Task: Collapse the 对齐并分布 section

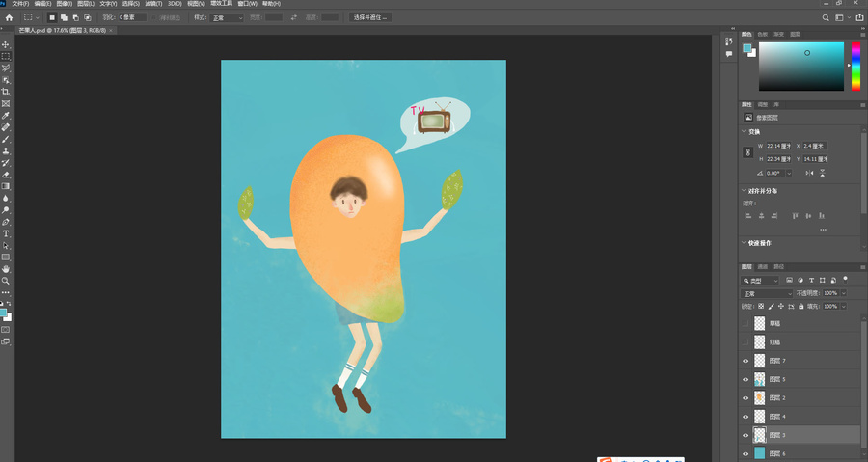Action: pyautogui.click(x=744, y=190)
